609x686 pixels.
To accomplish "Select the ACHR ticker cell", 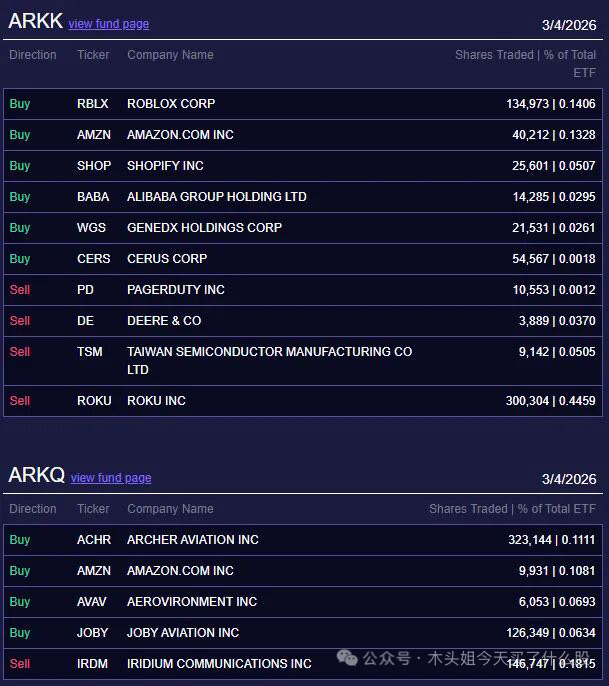I will coord(94,540).
